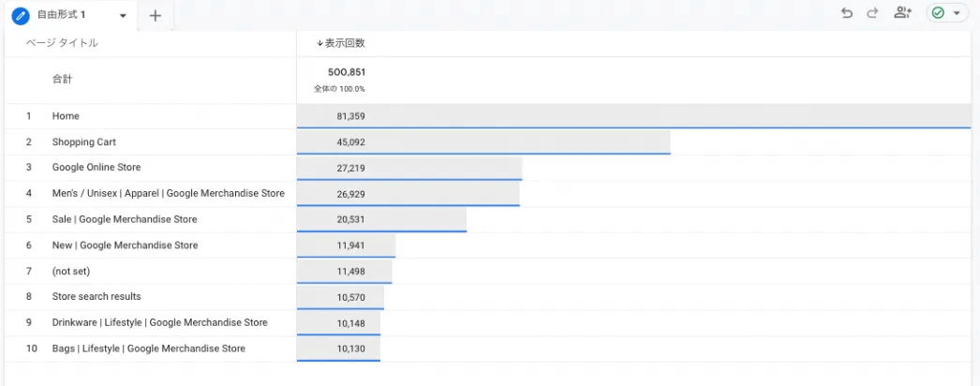The image size is (980, 386).
Task: Open the share exploration people icon
Action: point(902,13)
